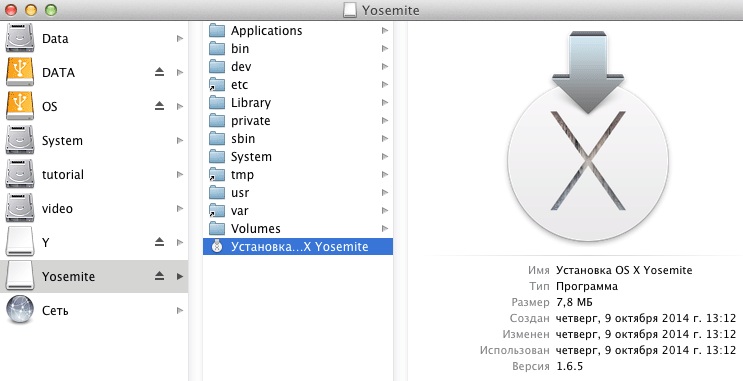Click the network globe icon
The image size is (743, 381).
pos(19,310)
